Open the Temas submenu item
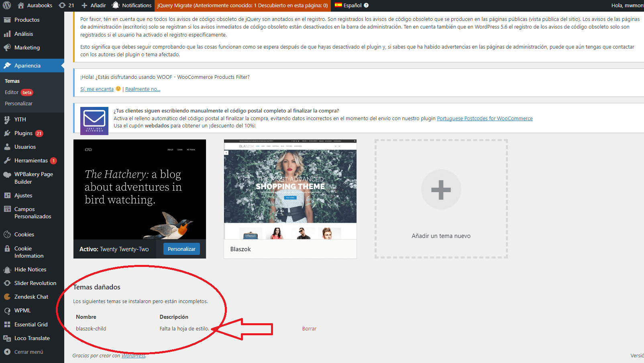Screen dimensions: 644x363 (12, 81)
